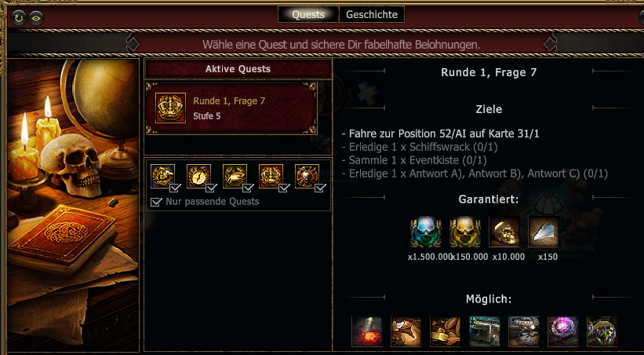This screenshot has width=644, height=355.
Task: Select the Runde 1, Frage 7 quest entry
Action: (x=231, y=108)
